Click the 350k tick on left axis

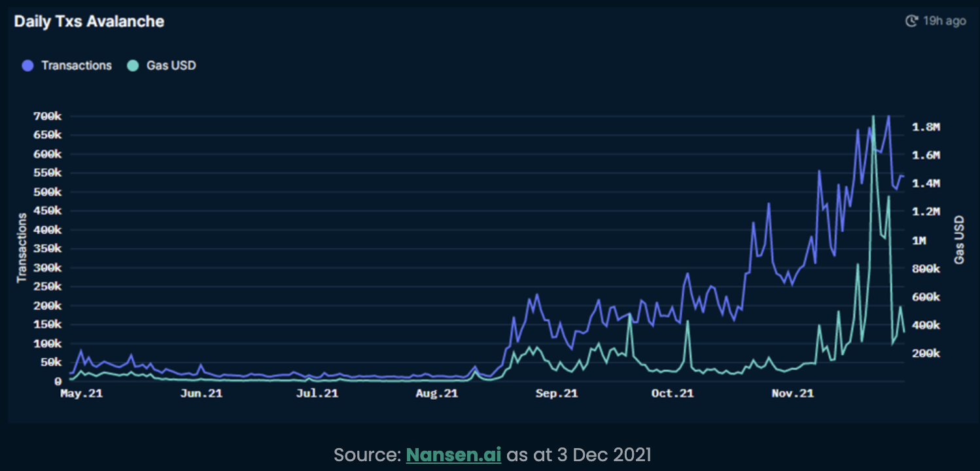point(47,249)
